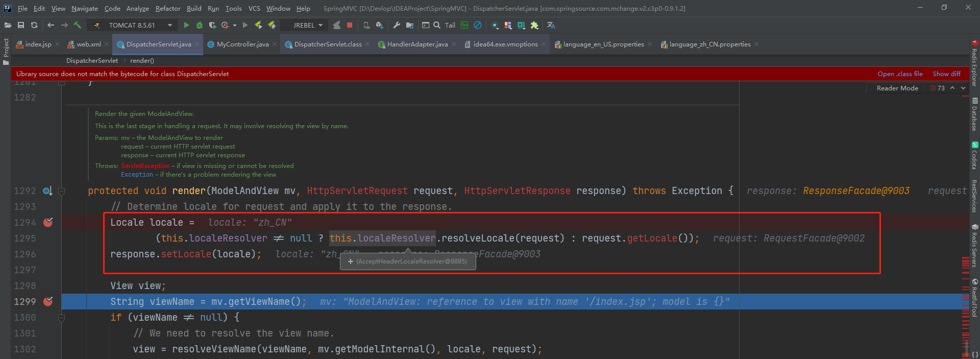980x359 pixels.
Task: Open Project Structure folder icon
Action: pos(410,25)
